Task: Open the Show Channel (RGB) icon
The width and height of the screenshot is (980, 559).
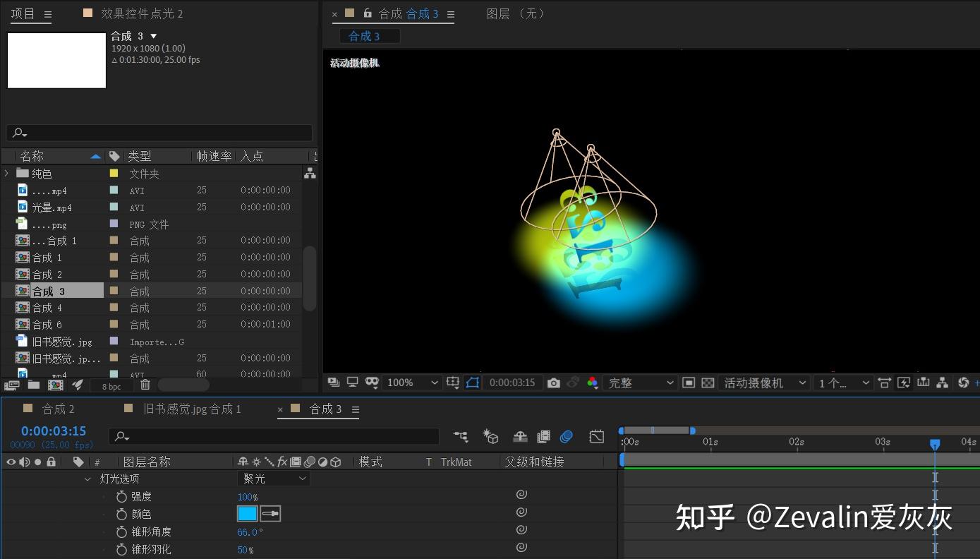Action: pos(592,383)
